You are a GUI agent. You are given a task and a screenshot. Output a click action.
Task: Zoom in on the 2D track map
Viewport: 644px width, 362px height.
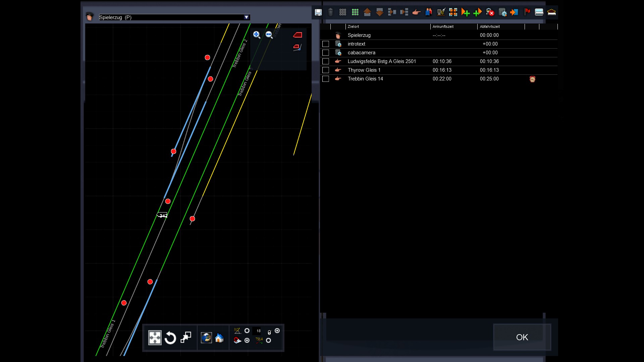(x=257, y=35)
